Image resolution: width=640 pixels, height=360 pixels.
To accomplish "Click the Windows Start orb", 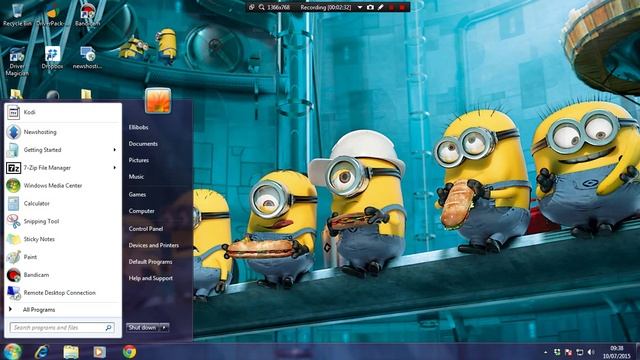I will pyautogui.click(x=12, y=351).
